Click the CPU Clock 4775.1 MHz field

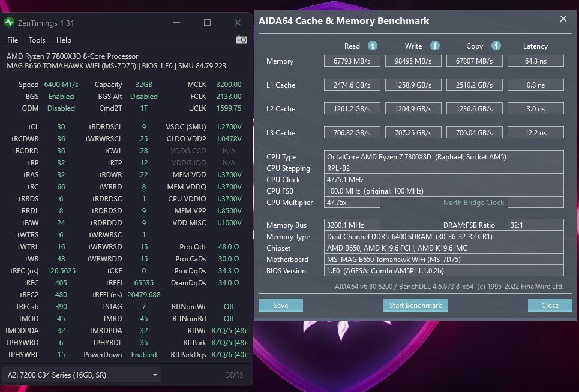(444, 180)
